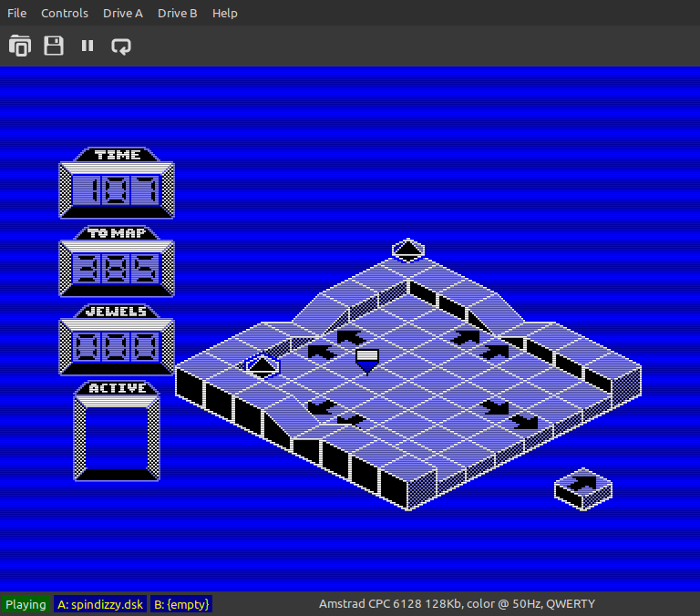Click the A: spindizzy.dsk drive label
700x616 pixels.
click(100, 604)
